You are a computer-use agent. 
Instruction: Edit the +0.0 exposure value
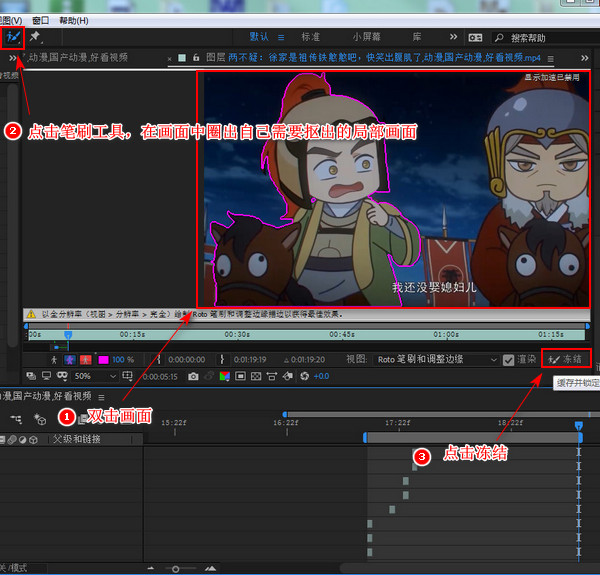click(321, 376)
